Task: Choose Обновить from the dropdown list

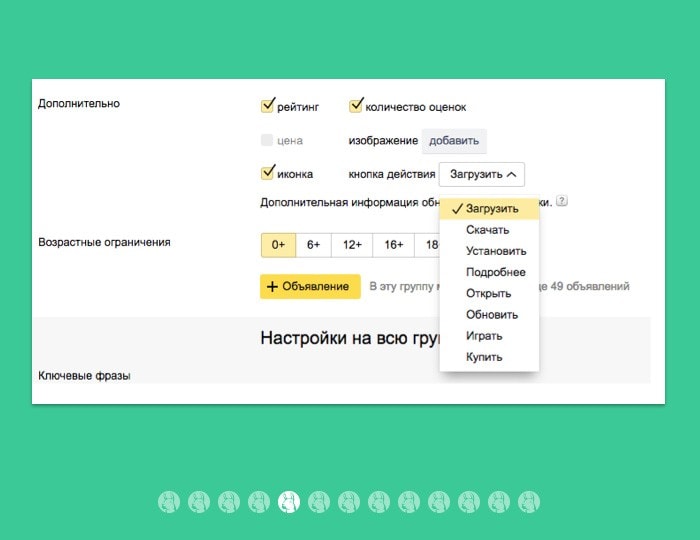Action: point(489,315)
